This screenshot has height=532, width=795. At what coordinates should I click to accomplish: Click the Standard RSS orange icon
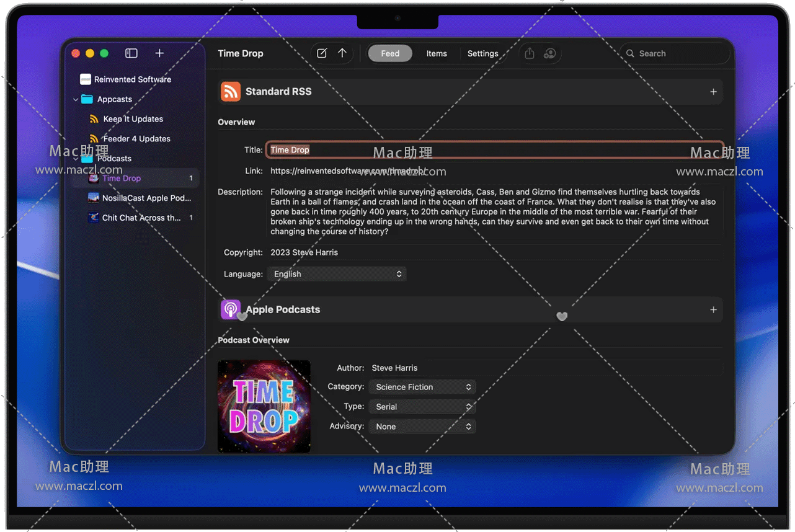[231, 92]
